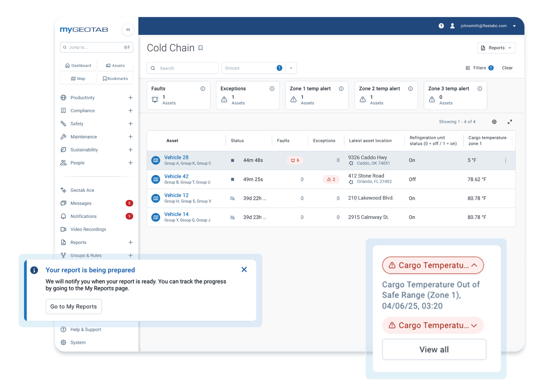Click View all exceptions button

tap(434, 350)
